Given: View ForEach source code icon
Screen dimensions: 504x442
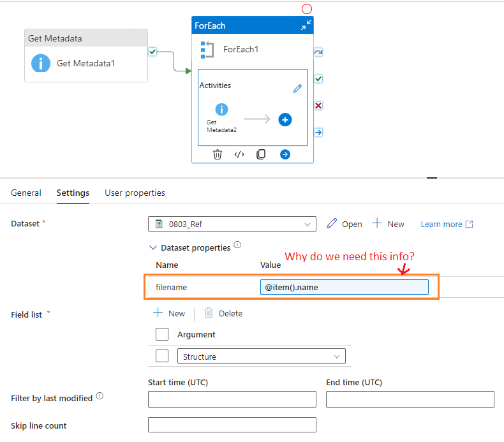Looking at the screenshot, I should tap(239, 154).
